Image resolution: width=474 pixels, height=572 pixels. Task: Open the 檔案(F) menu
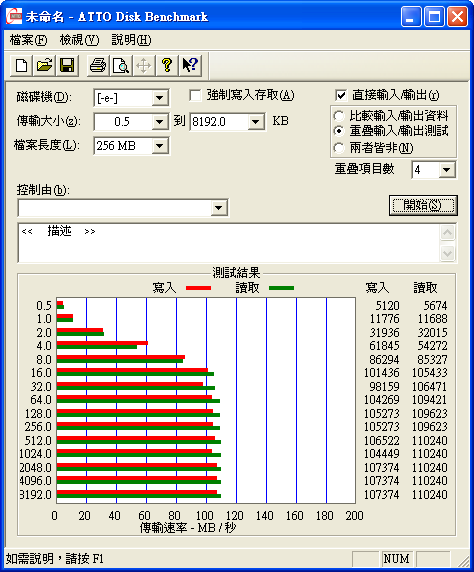[28, 40]
